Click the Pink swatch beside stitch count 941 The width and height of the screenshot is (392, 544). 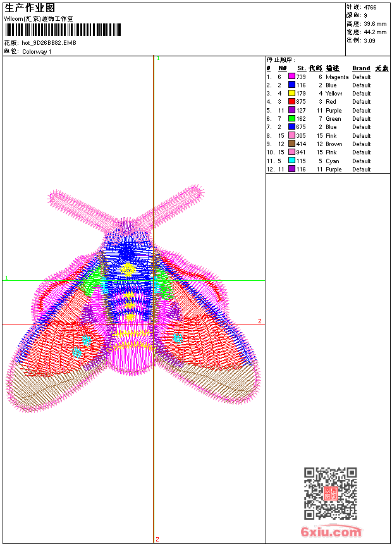[291, 152]
